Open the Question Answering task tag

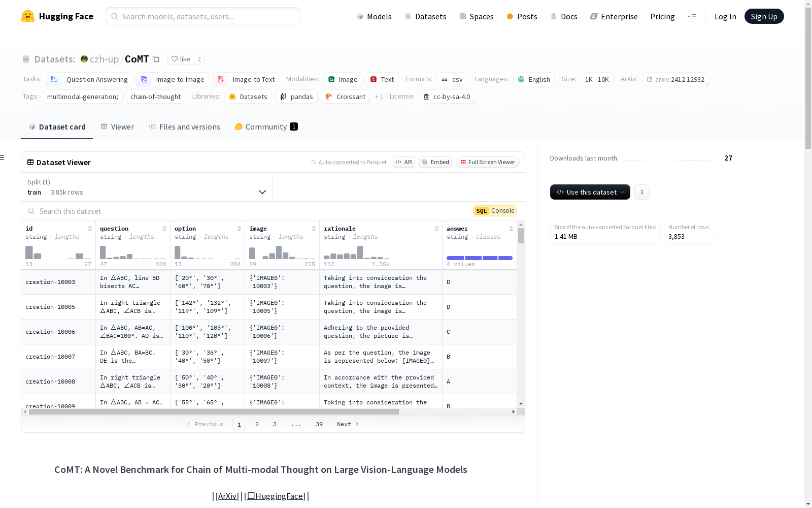pyautogui.click(x=89, y=79)
